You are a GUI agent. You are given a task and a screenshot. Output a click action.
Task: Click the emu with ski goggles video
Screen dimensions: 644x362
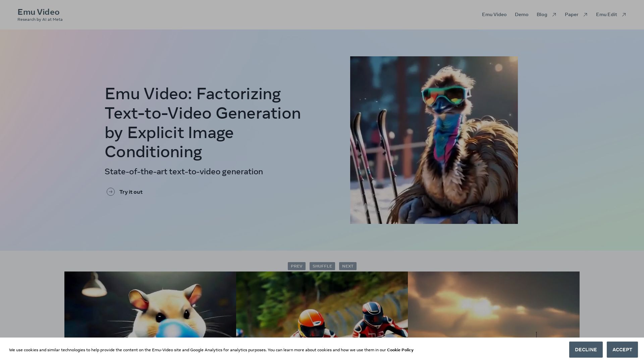[x=434, y=140]
